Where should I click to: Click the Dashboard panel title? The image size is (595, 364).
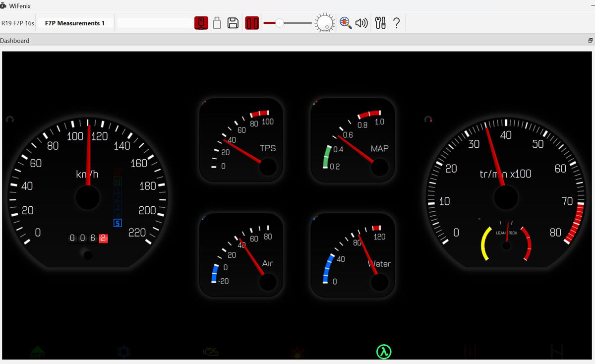pos(15,41)
